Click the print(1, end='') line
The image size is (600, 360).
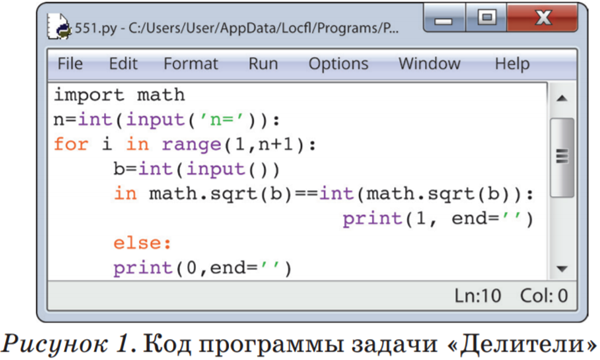438,219
